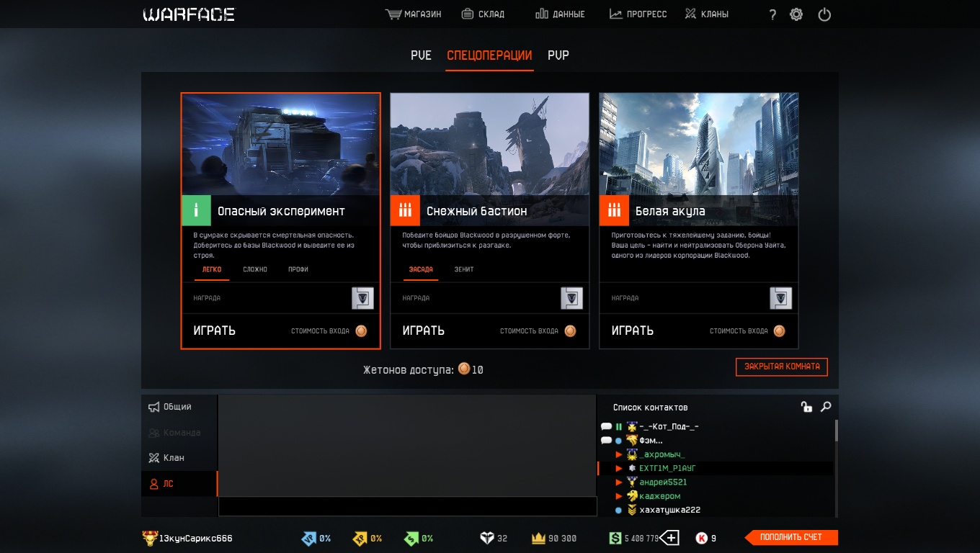The height and width of the screenshot is (553, 980).
Task: Expand the EXTГ1М_Р1АУГ contact arrow
Action: coord(618,468)
